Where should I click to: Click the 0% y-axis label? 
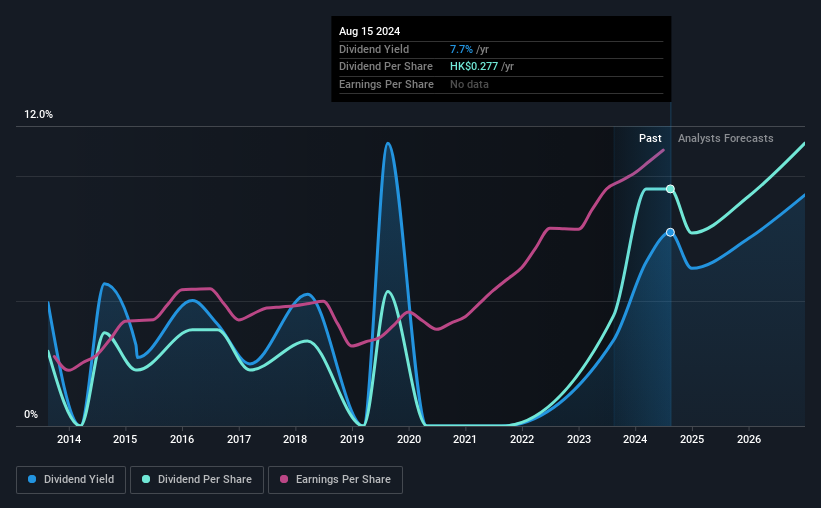coord(31,414)
